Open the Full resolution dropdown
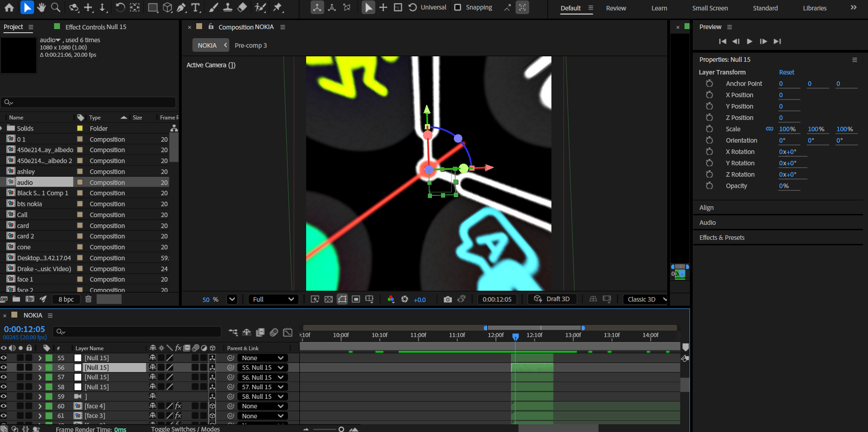 pyautogui.click(x=273, y=299)
